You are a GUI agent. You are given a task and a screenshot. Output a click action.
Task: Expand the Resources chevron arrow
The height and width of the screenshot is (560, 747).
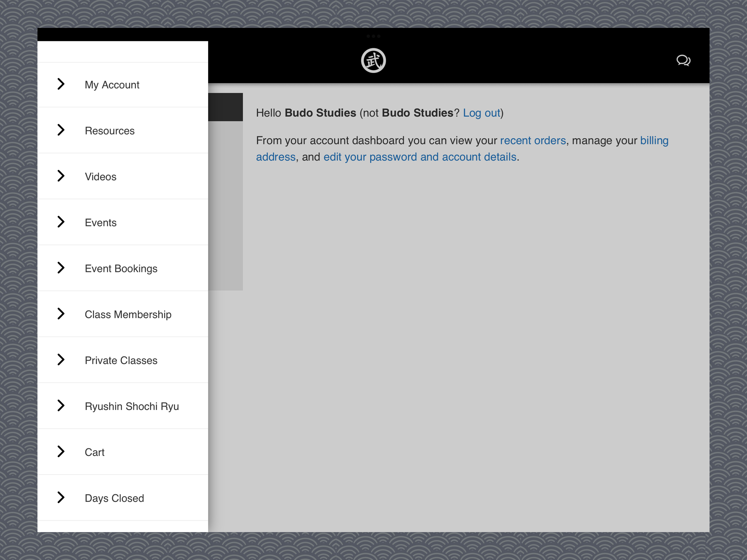point(61,130)
